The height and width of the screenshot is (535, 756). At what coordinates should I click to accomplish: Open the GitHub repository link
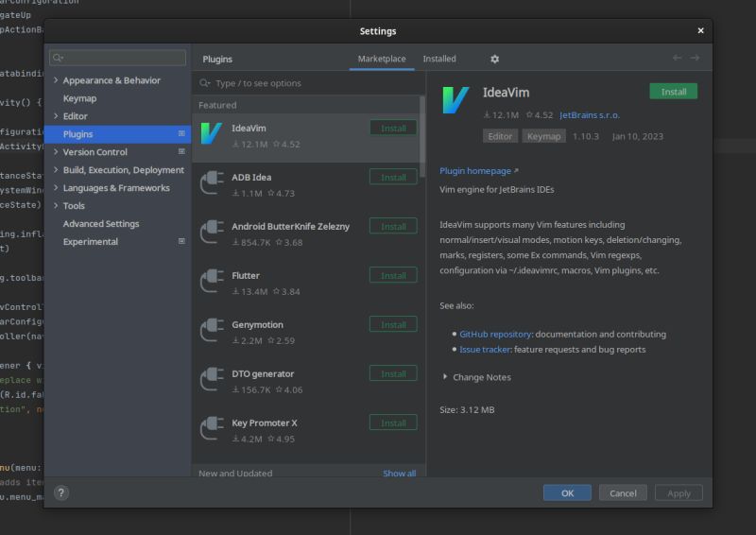click(495, 334)
